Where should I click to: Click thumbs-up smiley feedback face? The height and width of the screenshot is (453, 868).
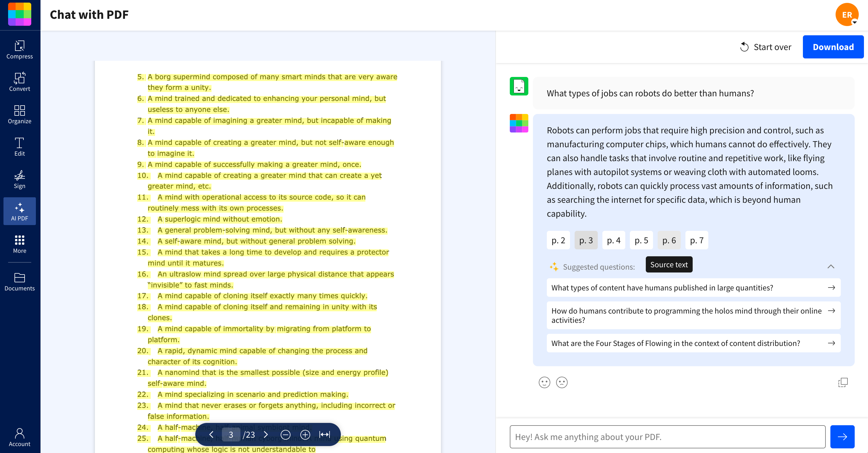tap(544, 382)
